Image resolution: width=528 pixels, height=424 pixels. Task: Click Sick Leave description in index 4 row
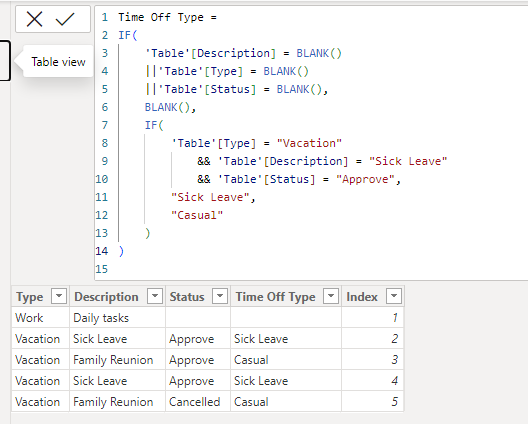coord(117,381)
